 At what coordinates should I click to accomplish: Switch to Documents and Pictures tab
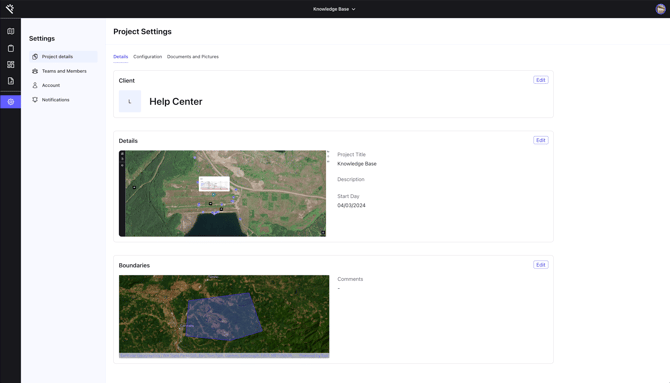[193, 56]
